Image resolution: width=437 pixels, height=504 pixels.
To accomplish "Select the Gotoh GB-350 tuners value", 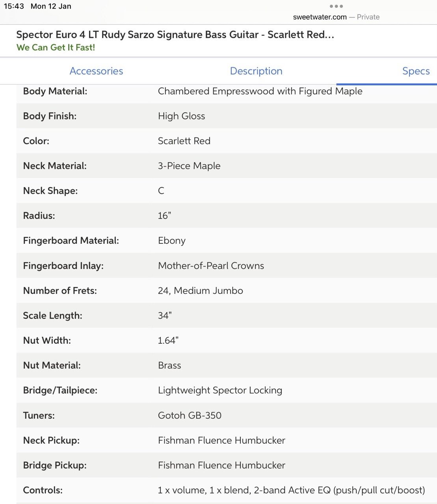I will 190,415.
